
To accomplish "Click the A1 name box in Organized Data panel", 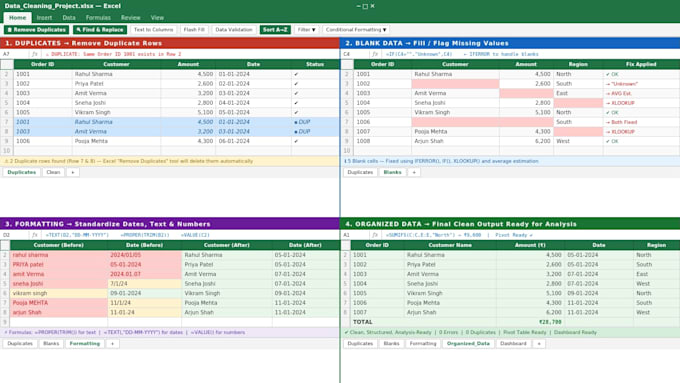I will click(x=355, y=235).
